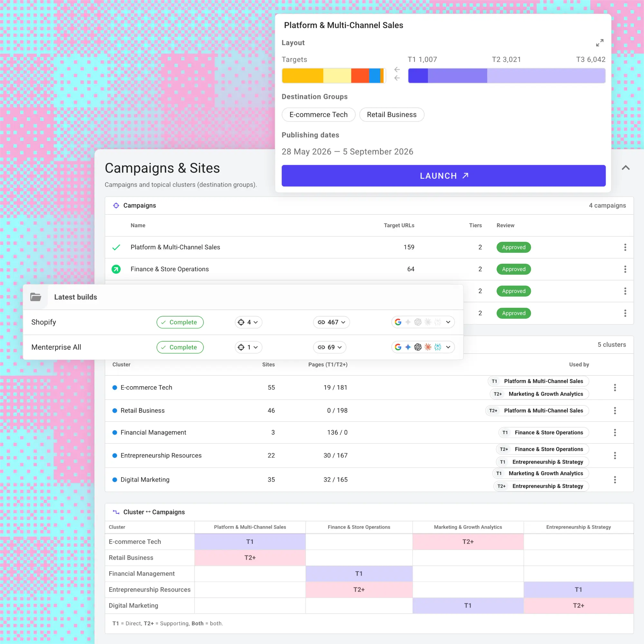Open the more menu for the third campaign row
The width and height of the screenshot is (644, 644).
(625, 291)
